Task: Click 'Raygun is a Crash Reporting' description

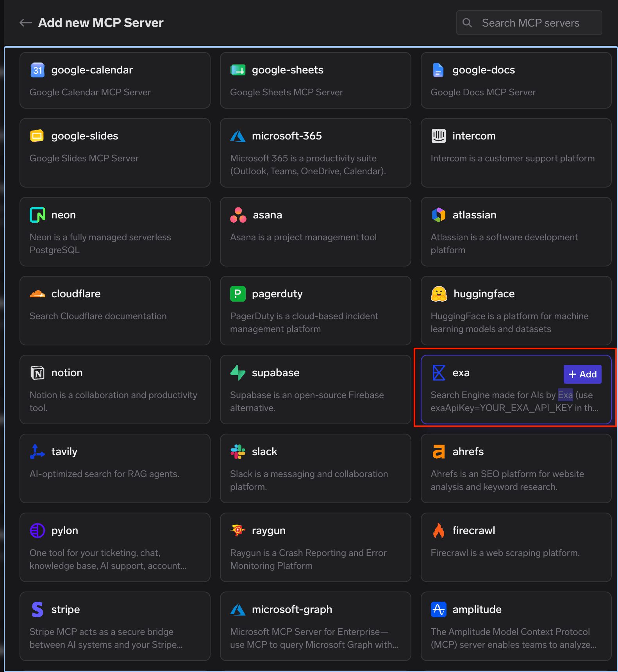Action: pos(308,559)
